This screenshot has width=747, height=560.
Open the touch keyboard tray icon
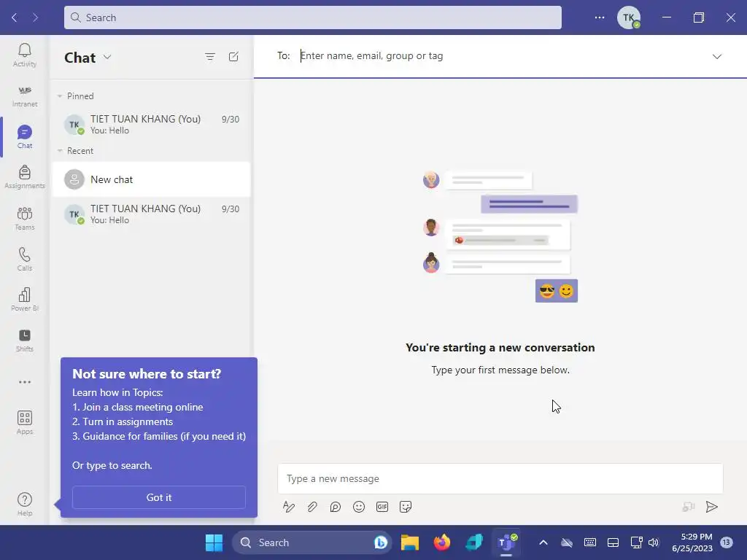[589, 542]
